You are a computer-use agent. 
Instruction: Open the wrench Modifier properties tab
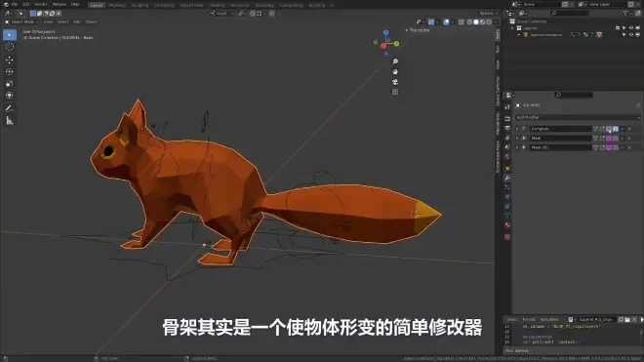click(507, 178)
